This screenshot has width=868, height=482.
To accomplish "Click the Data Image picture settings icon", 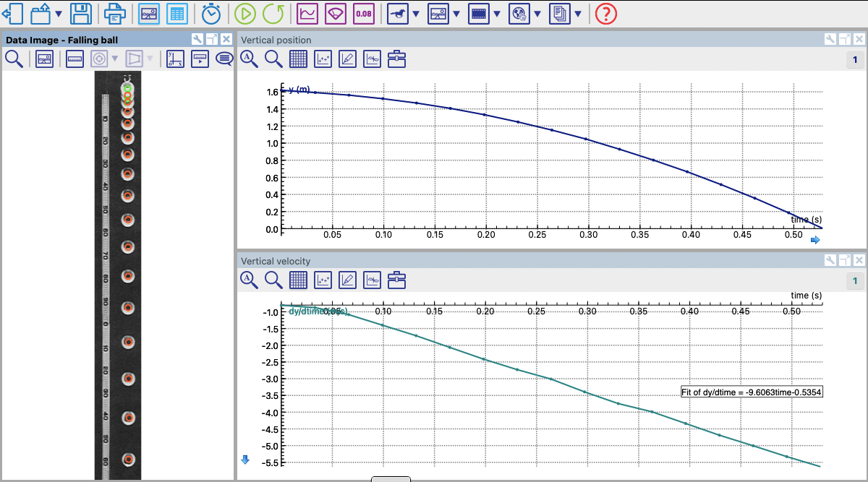I will pos(44,59).
